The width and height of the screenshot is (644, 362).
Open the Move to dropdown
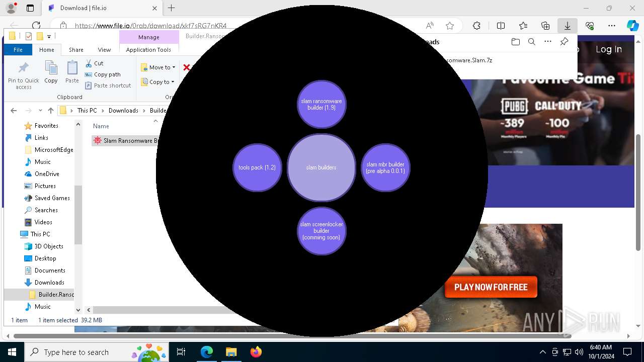click(x=158, y=67)
